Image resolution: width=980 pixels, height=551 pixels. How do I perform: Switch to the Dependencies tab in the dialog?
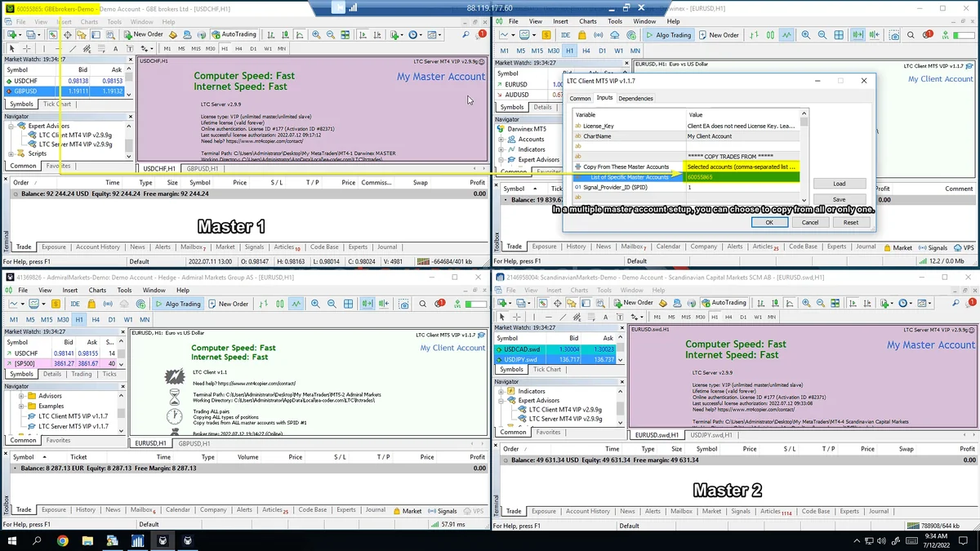click(x=635, y=99)
